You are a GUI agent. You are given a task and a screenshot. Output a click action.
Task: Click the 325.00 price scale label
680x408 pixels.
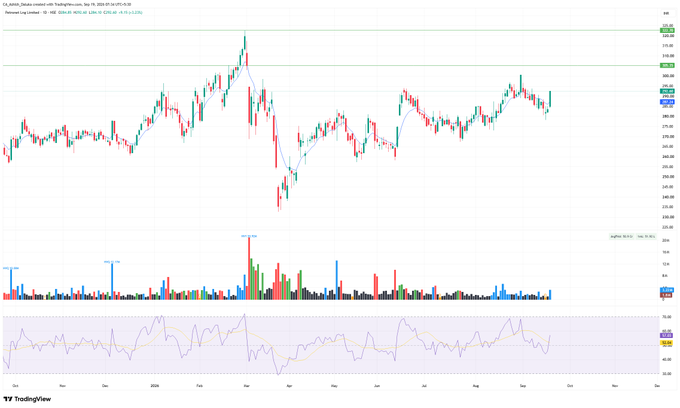pyautogui.click(x=668, y=26)
